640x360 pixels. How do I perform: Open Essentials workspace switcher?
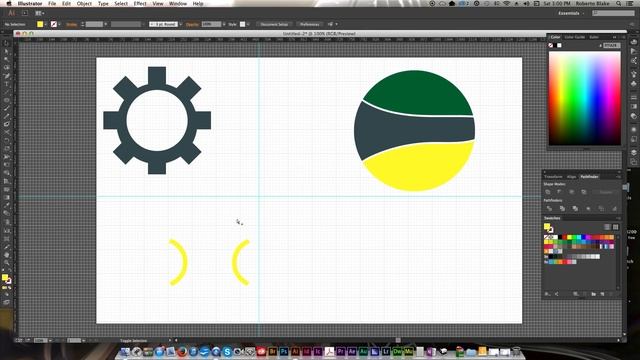pos(571,13)
